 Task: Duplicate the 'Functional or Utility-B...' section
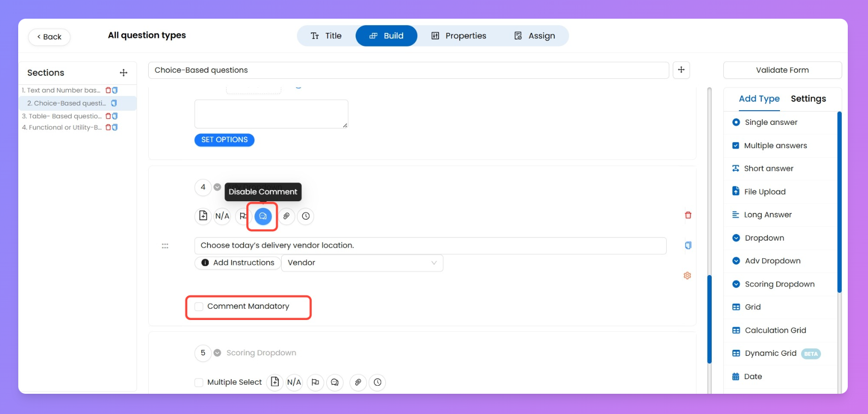tap(115, 127)
